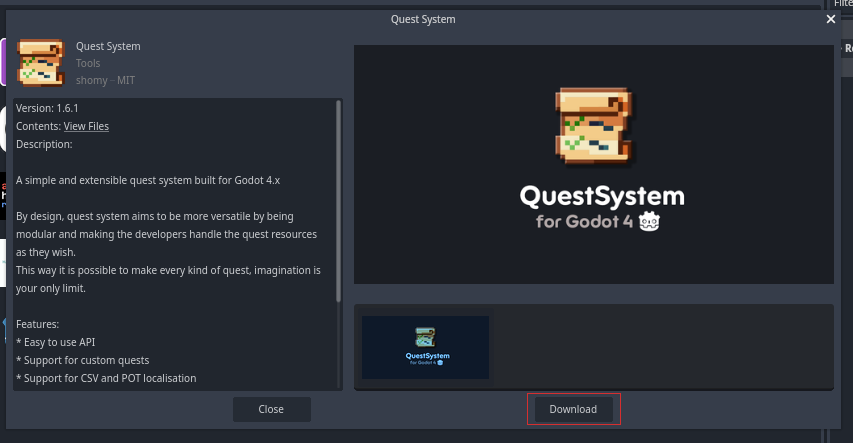Click the description panel scrollbar
The image size is (853, 443).
click(338, 201)
